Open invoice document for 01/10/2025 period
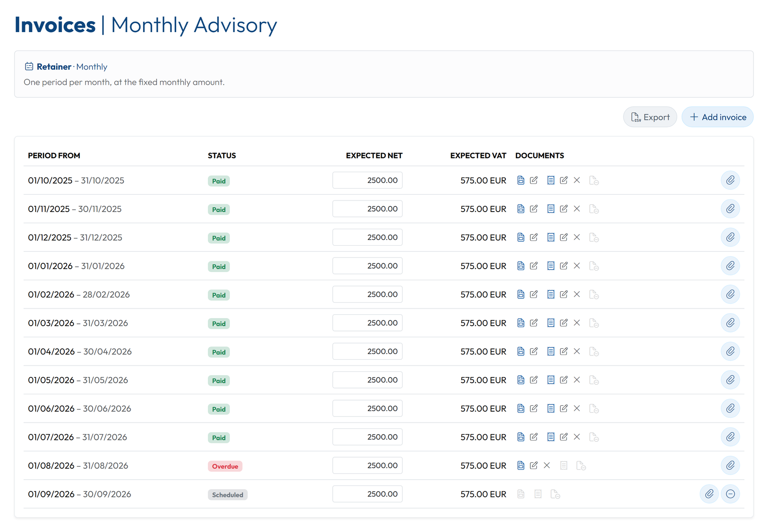The height and width of the screenshot is (532, 768). click(521, 180)
